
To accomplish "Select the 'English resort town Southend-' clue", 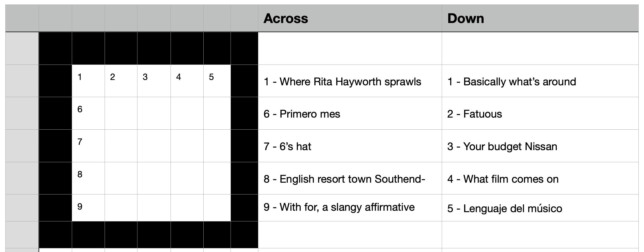I will 344,179.
